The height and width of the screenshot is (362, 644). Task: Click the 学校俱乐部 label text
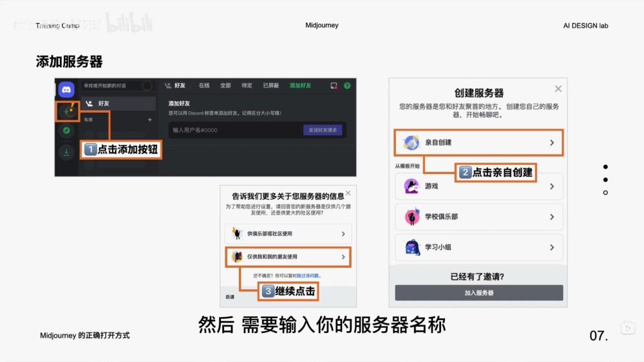point(442,217)
